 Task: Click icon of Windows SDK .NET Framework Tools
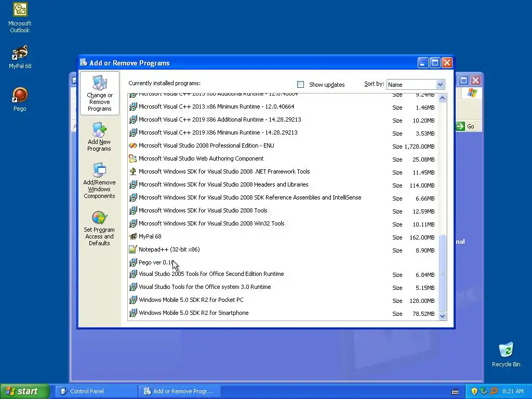(x=132, y=171)
